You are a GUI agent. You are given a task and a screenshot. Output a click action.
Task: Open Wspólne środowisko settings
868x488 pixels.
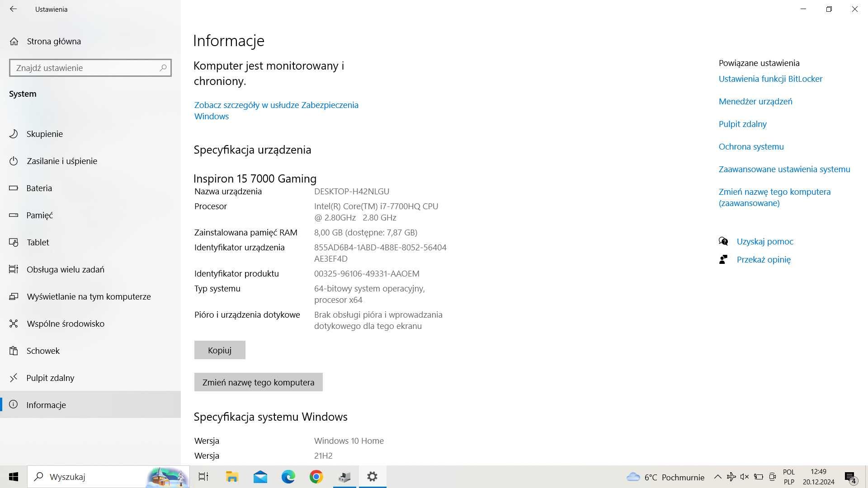coord(90,324)
